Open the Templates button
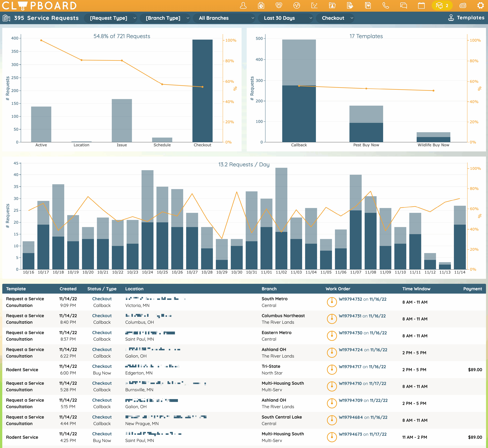This screenshot has height=448, width=488. pos(466,18)
